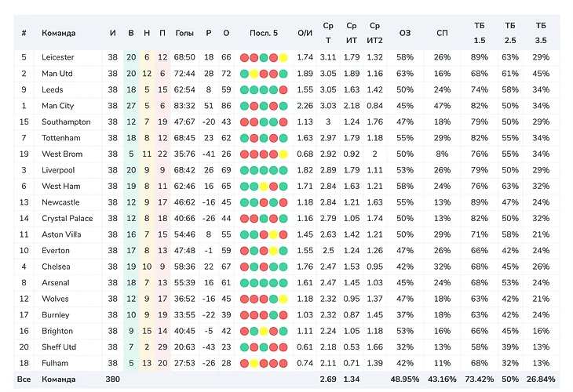Sort by the ТБ 2.5 column header

[x=510, y=33]
